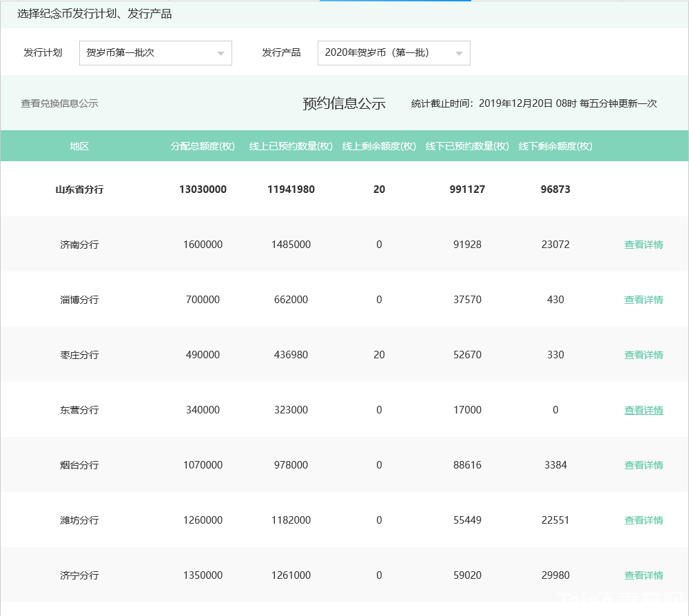The height and width of the screenshot is (616, 689).
Task: View details for 济南分行
Action: pyautogui.click(x=644, y=245)
